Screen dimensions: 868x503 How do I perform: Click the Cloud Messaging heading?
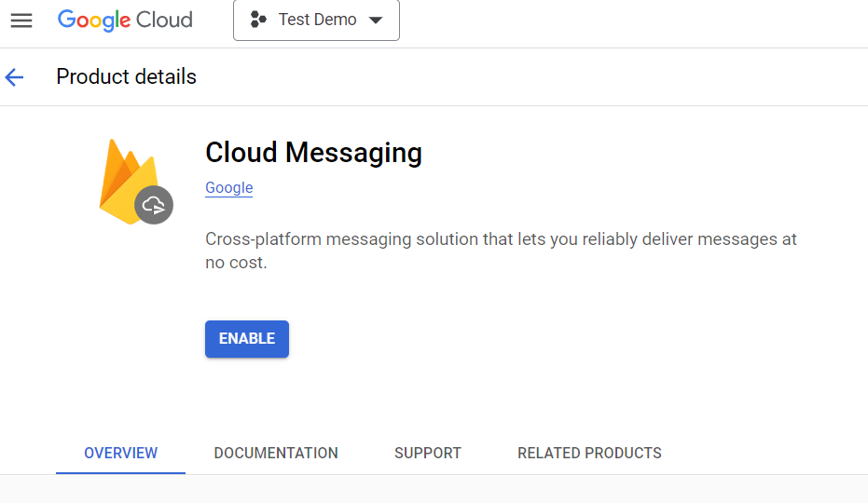(x=313, y=153)
